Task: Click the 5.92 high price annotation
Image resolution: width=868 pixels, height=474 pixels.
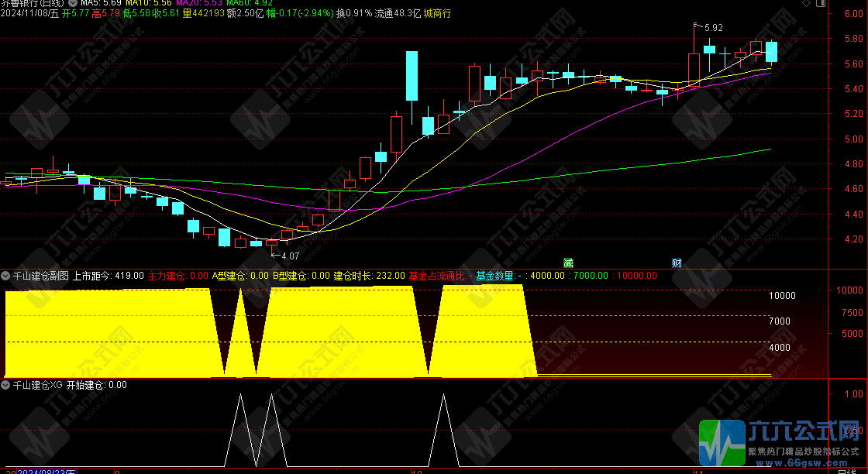Action: click(x=713, y=28)
